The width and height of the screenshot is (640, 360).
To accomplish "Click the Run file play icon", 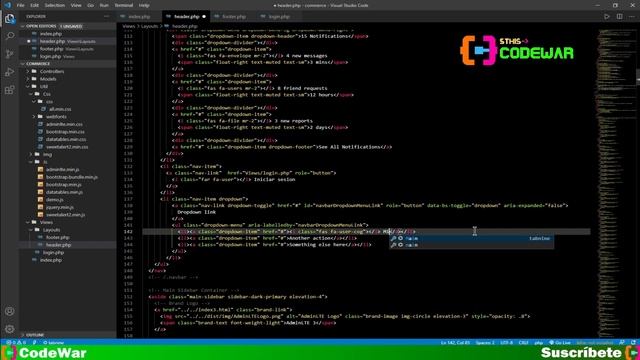I will pyautogui.click(x=607, y=17).
